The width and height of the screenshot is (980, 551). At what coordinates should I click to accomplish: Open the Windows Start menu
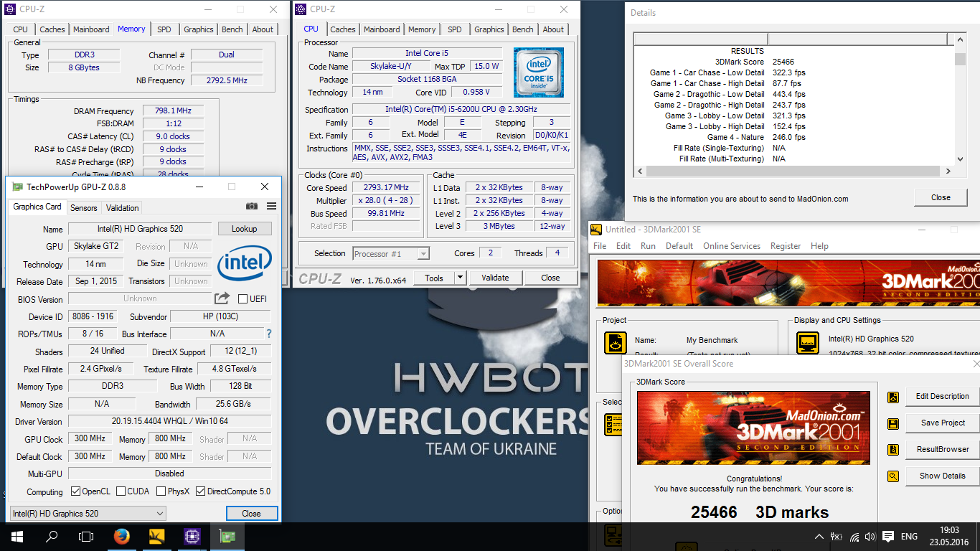pos(17,537)
